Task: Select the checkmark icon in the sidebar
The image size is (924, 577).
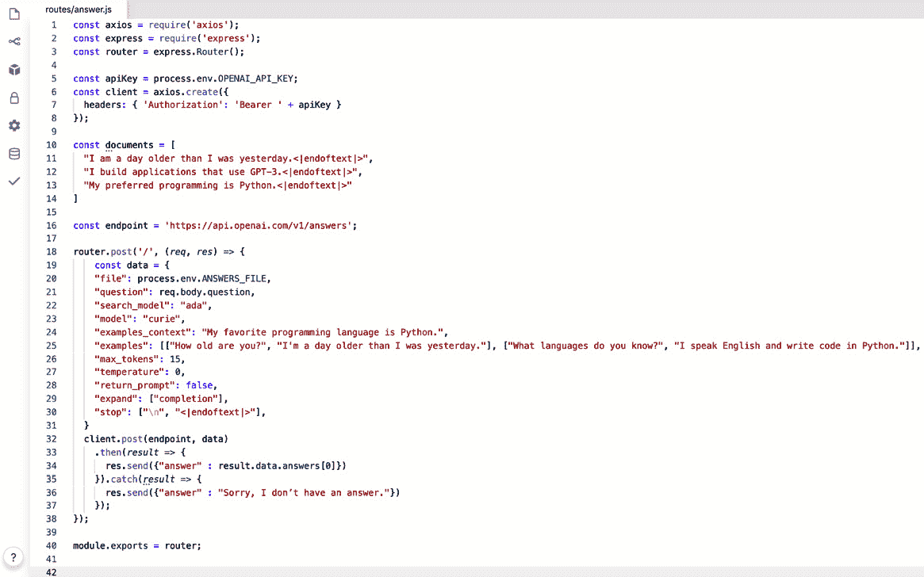Action: coord(12,182)
